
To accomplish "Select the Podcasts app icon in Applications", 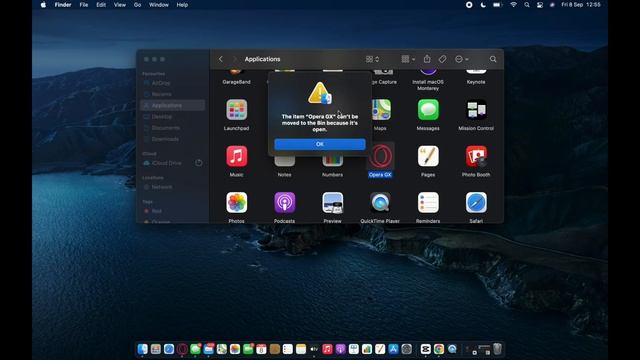I will click(284, 203).
